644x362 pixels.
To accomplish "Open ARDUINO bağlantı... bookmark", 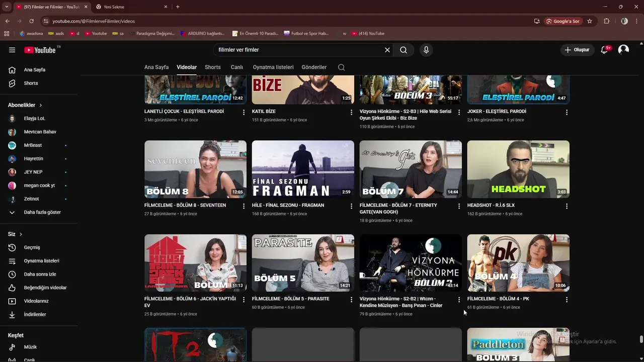I will coord(201,33).
